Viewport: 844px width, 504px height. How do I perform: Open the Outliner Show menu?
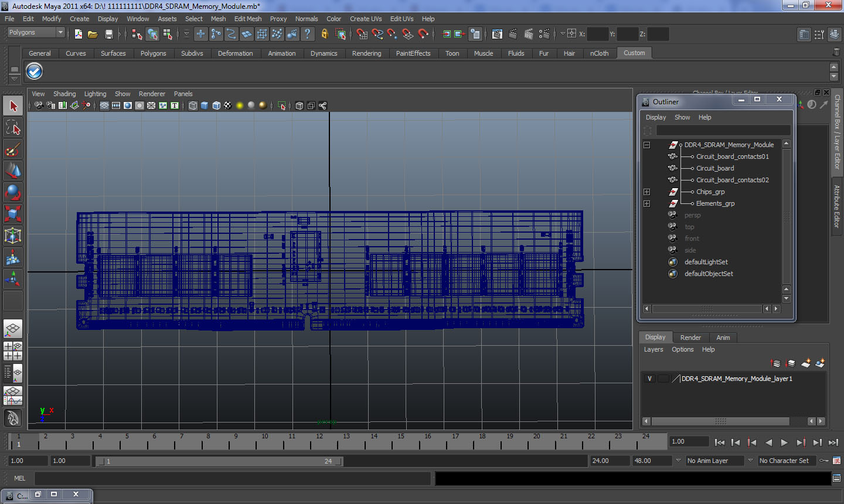[682, 117]
